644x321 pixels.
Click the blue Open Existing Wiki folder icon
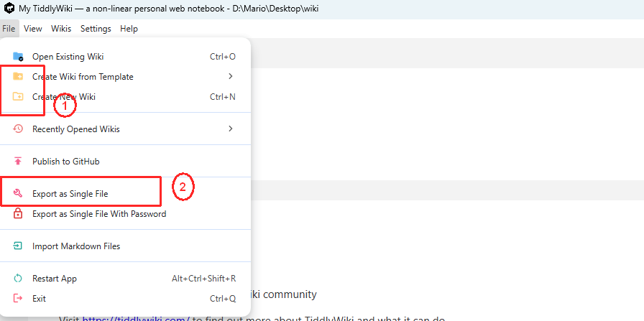coord(18,57)
